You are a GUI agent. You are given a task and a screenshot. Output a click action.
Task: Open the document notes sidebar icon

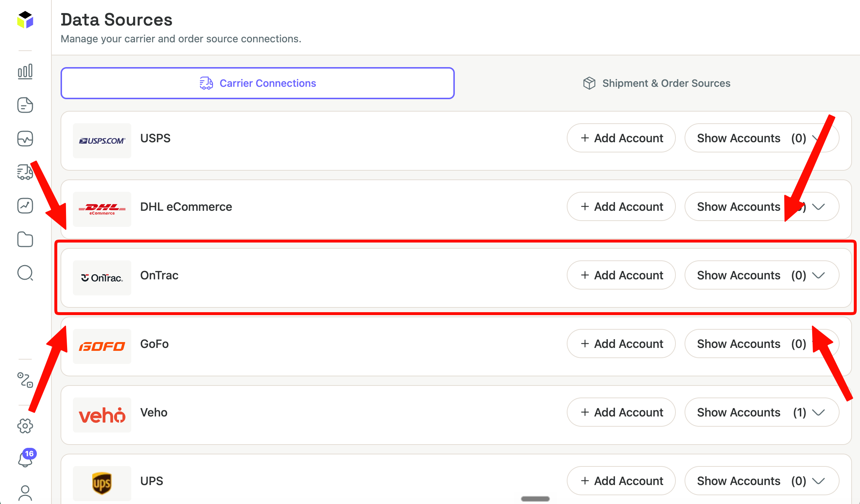25,105
